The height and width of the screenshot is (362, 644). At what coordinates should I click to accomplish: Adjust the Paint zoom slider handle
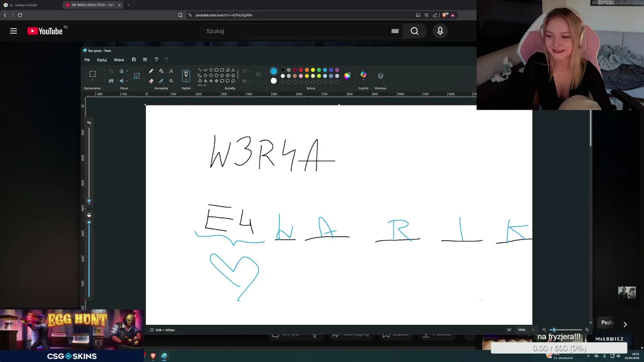(x=554, y=330)
